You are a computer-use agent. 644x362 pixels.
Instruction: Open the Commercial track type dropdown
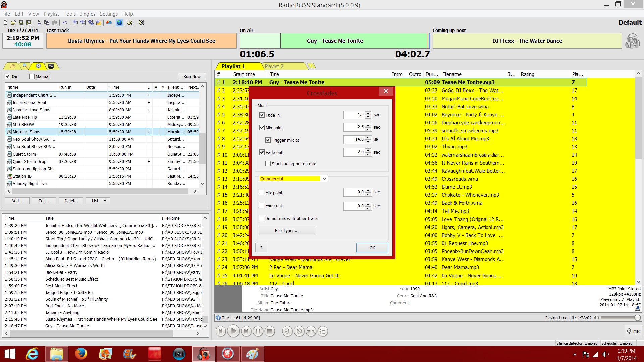324,179
